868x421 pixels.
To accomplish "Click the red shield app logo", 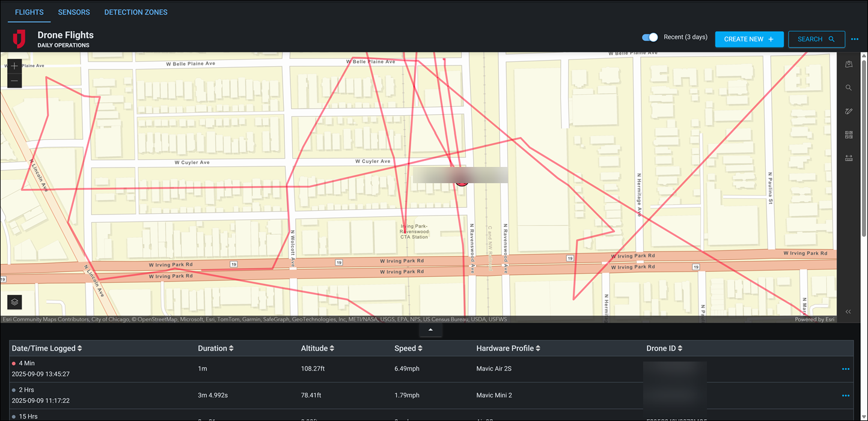I will [19, 38].
